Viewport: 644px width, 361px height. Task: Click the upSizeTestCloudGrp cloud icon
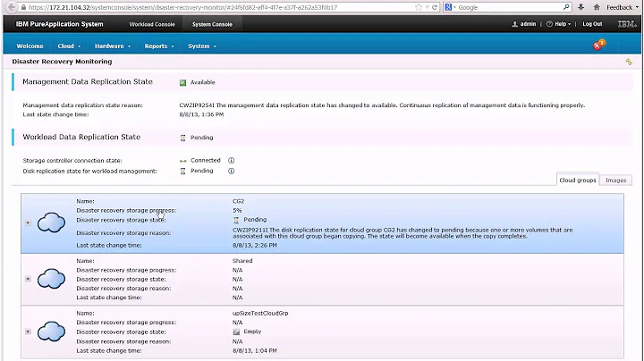point(51,332)
